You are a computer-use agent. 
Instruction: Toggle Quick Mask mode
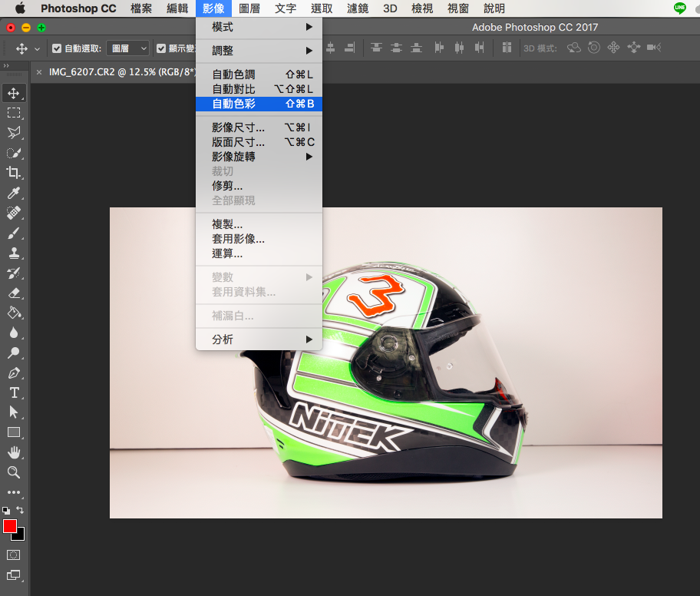[13, 555]
